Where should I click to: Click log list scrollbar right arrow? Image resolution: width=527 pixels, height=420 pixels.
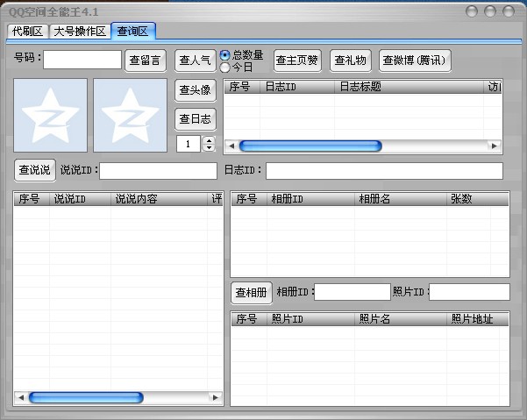tap(494, 146)
